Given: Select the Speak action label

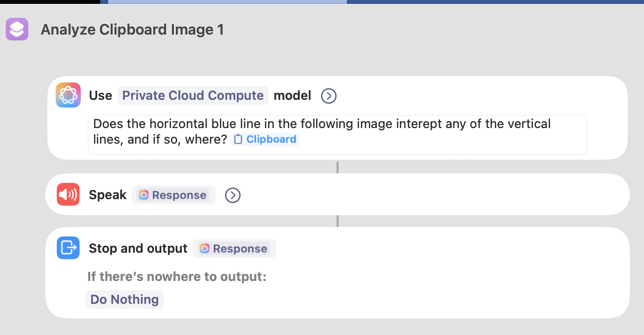Looking at the screenshot, I should [x=108, y=195].
